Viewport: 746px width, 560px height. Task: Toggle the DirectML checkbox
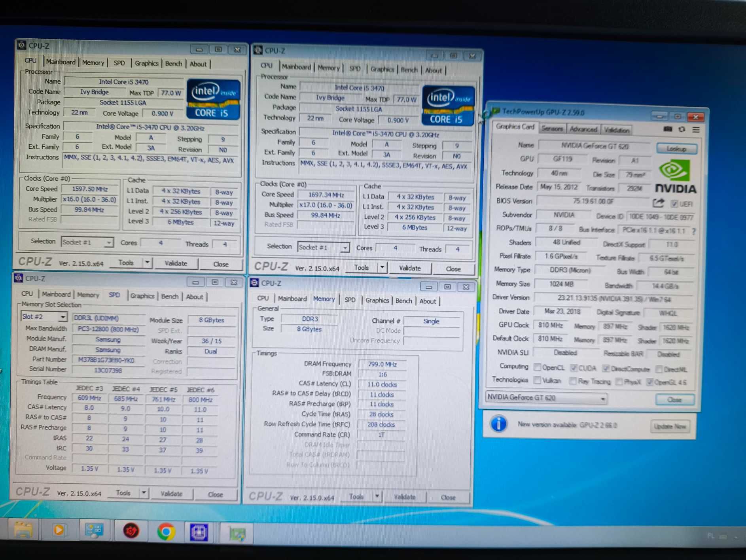click(659, 369)
